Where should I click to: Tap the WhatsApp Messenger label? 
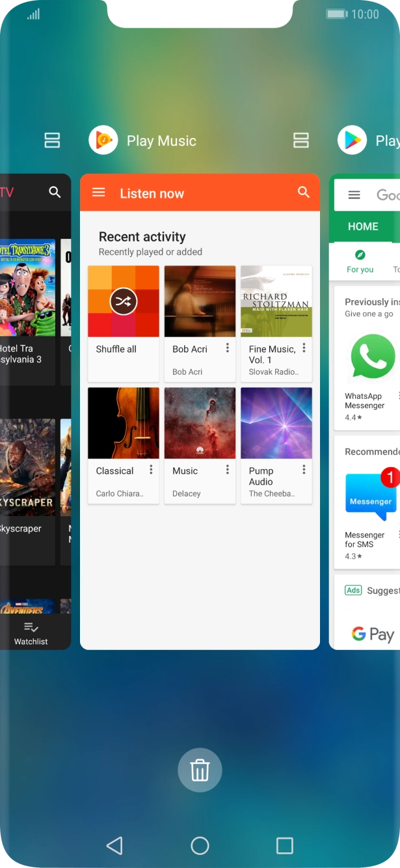click(x=365, y=401)
